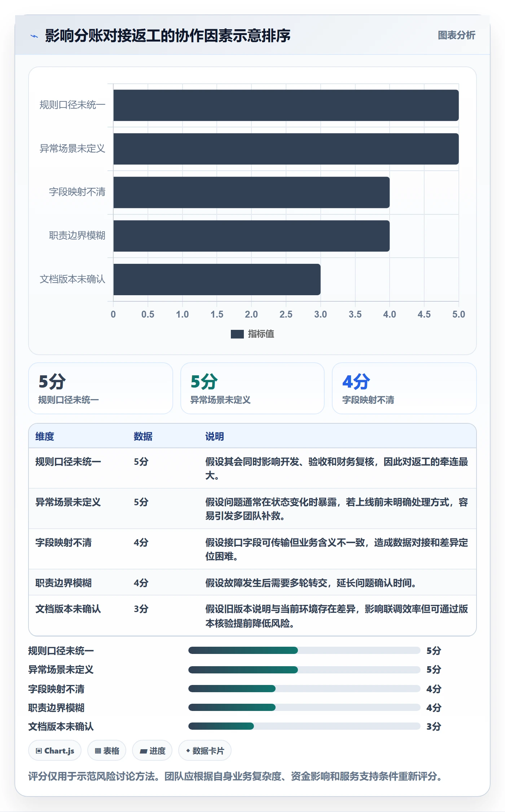Click the 规则口径未统一 chart bar
Image resolution: width=505 pixels, height=812 pixels.
[x=286, y=105]
